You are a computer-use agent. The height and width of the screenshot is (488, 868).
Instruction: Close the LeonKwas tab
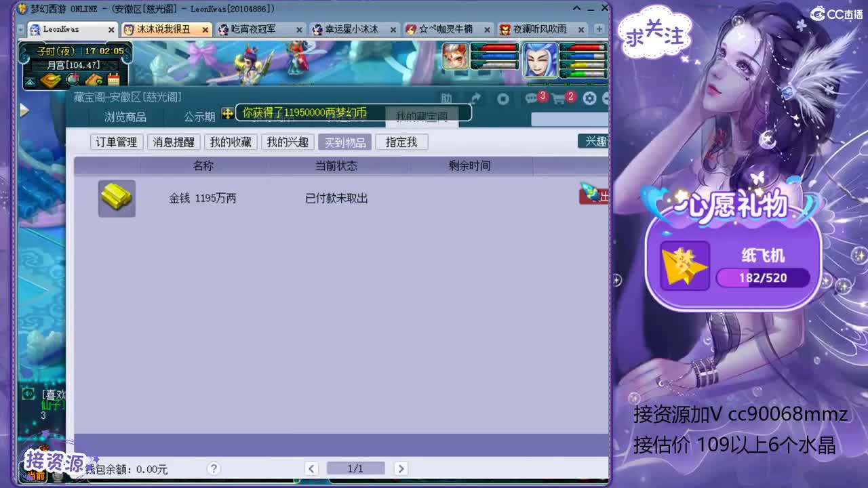pyautogui.click(x=111, y=30)
